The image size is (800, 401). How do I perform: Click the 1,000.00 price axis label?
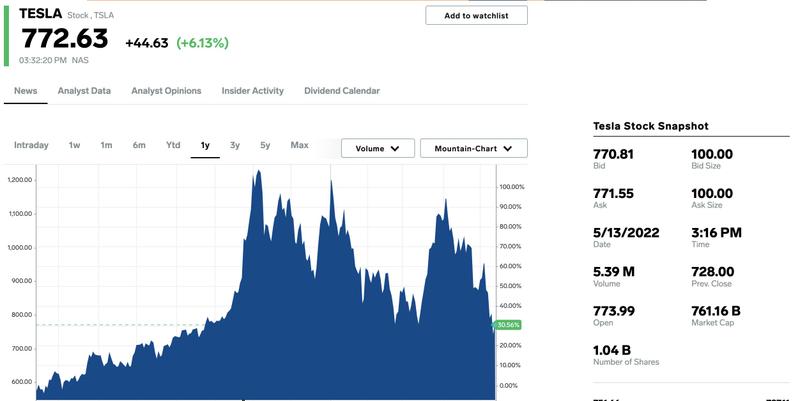(20, 247)
